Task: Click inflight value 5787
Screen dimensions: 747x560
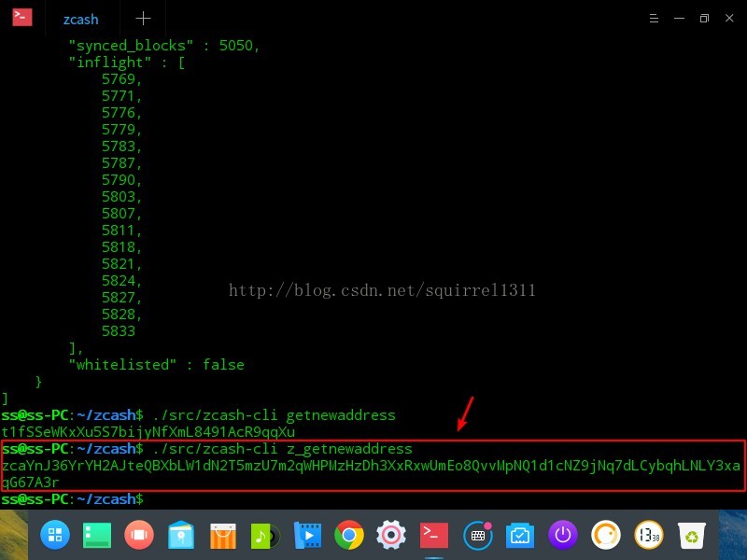Action: click(121, 163)
